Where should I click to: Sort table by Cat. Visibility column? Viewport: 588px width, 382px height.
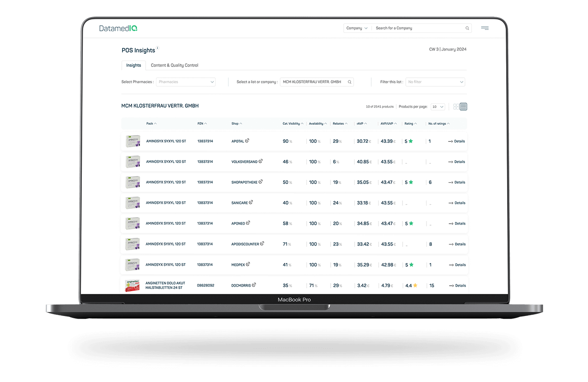click(x=293, y=123)
